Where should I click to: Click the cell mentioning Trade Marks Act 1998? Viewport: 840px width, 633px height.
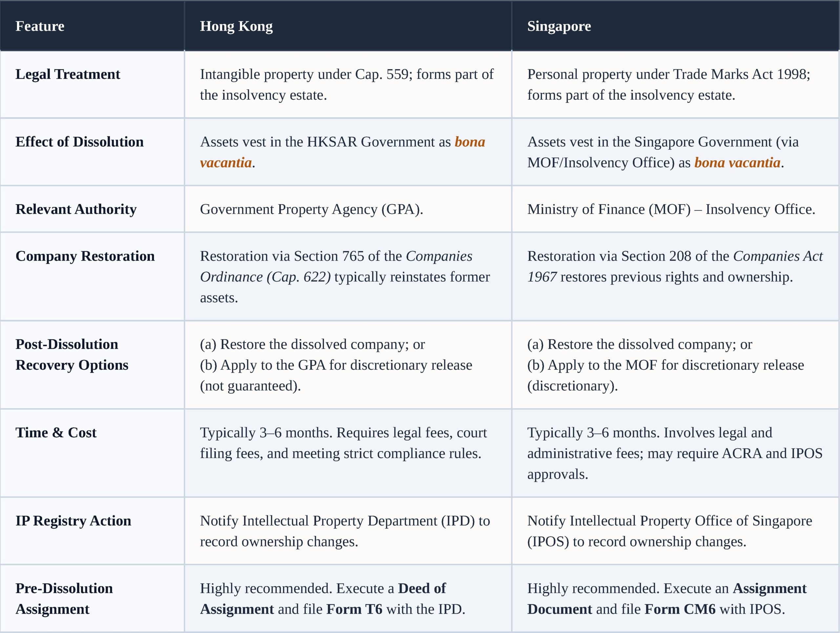[676, 84]
